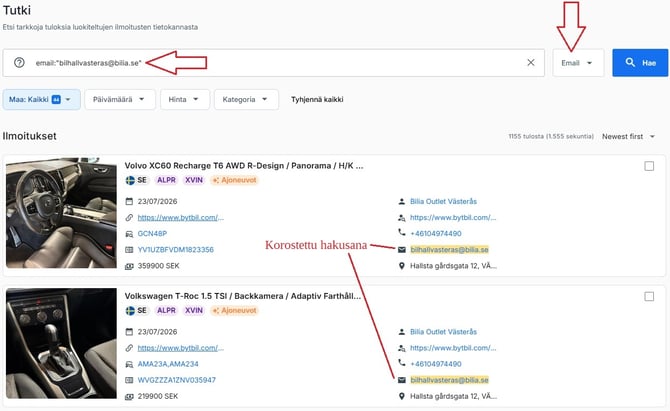This screenshot has width=670, height=411.
Task: Click the envelope icon on Volkswagen listing
Action: [402, 380]
